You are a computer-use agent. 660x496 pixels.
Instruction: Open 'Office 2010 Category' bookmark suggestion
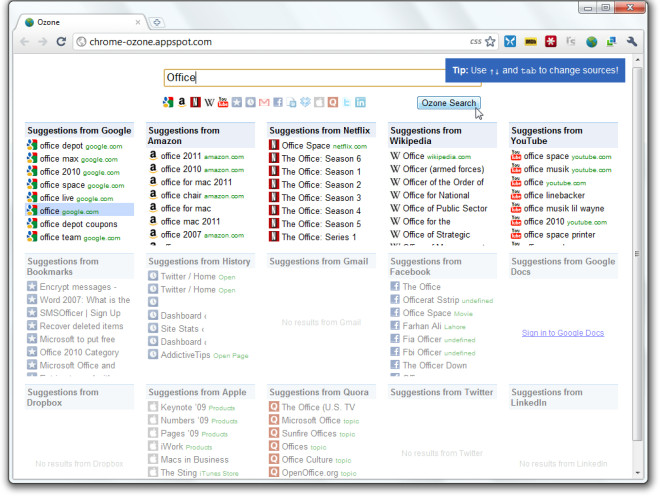click(x=80, y=352)
